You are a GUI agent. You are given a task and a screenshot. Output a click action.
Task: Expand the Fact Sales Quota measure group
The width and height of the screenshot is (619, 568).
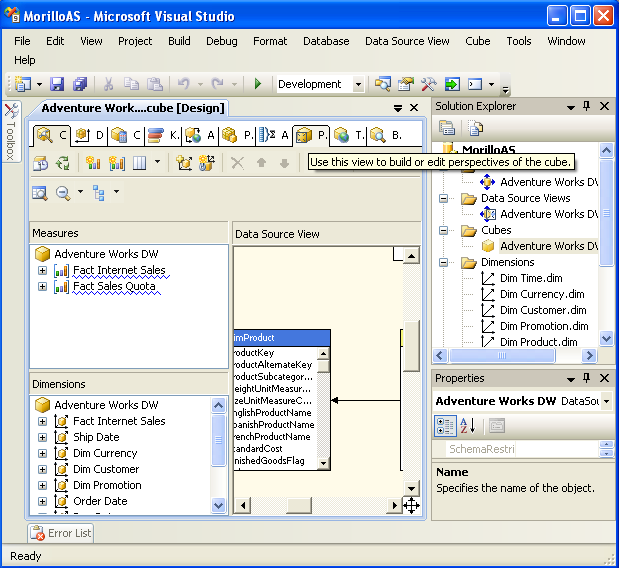pyautogui.click(x=42, y=287)
